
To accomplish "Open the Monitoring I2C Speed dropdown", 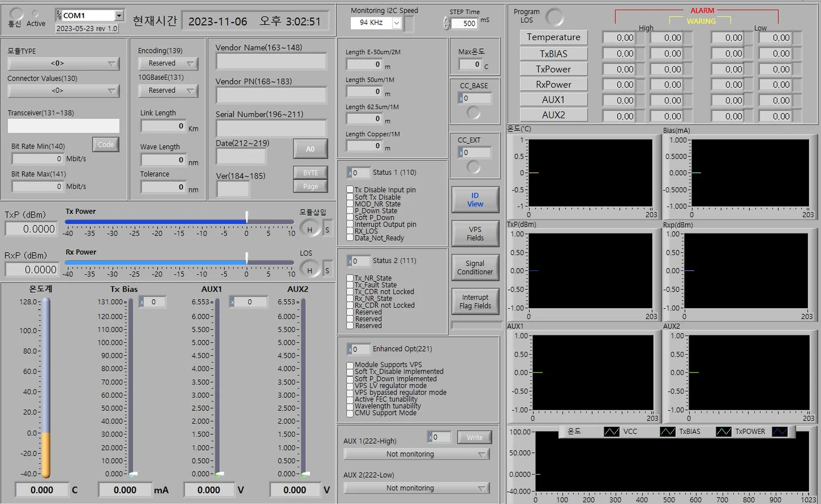I will [397, 22].
